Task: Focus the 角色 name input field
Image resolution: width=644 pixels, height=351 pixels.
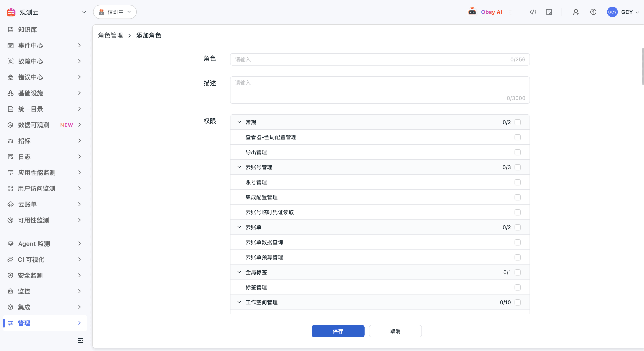Action: click(x=380, y=59)
